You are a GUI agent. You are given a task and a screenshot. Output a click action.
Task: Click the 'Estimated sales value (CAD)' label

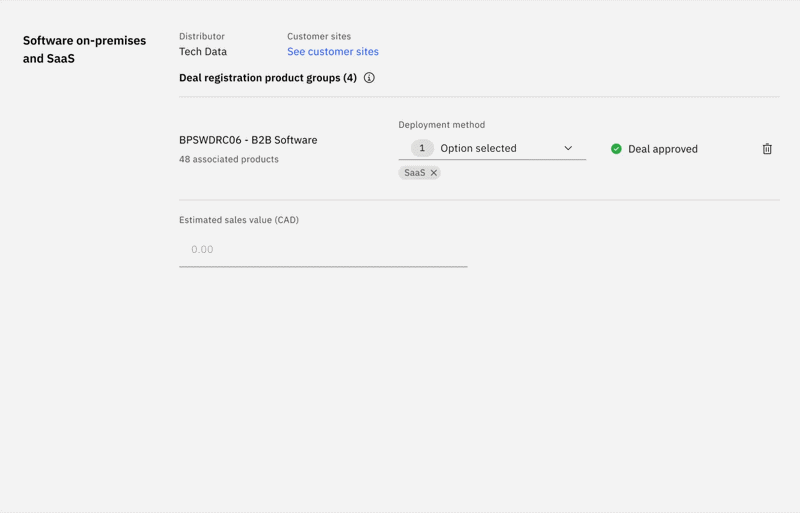coord(239,220)
